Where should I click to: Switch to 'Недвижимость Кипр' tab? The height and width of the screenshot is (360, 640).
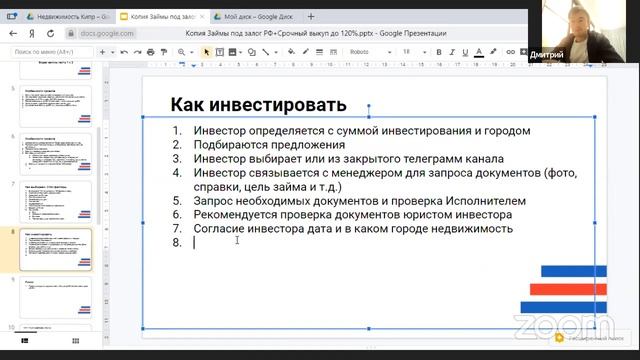(68, 17)
